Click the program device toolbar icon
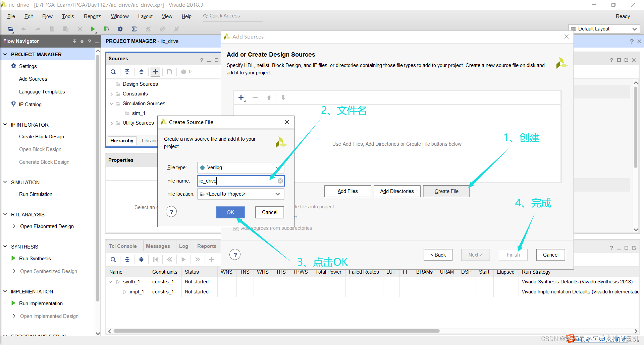 click(106, 29)
